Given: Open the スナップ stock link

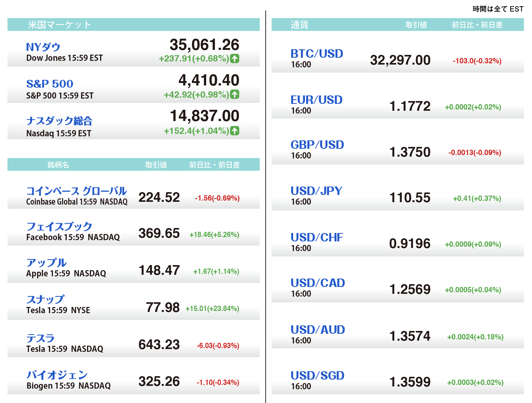Looking at the screenshot, I should pyautogui.click(x=46, y=299).
